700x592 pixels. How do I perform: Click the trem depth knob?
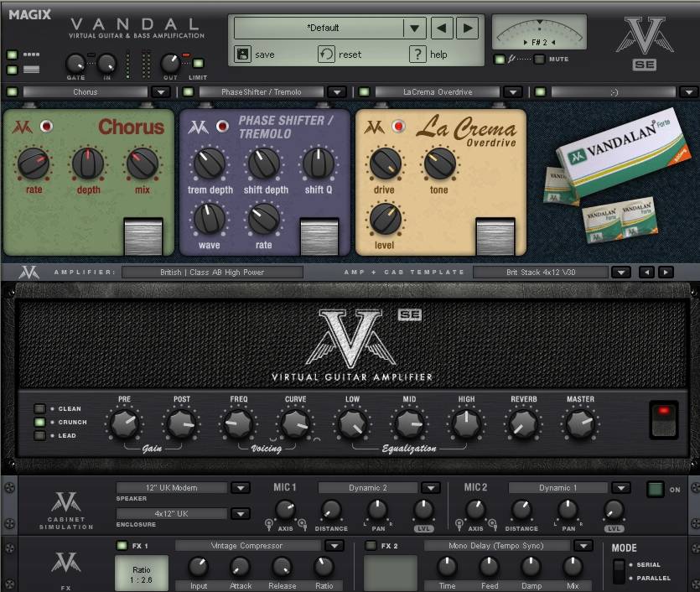coord(210,164)
